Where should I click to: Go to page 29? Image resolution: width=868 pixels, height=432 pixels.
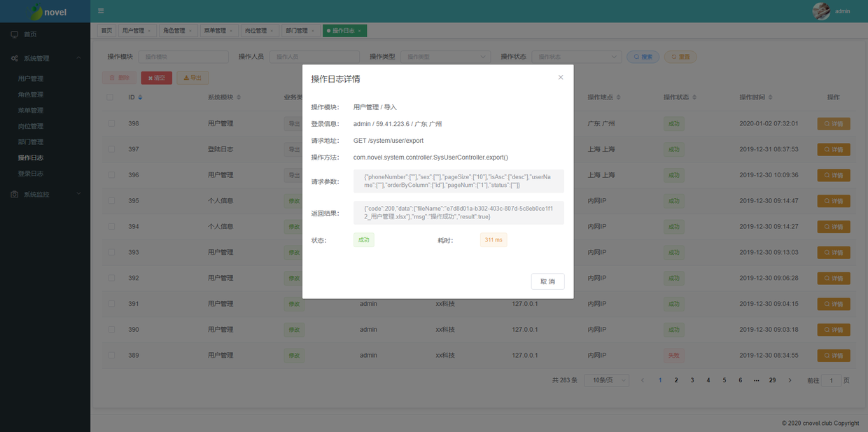772,380
